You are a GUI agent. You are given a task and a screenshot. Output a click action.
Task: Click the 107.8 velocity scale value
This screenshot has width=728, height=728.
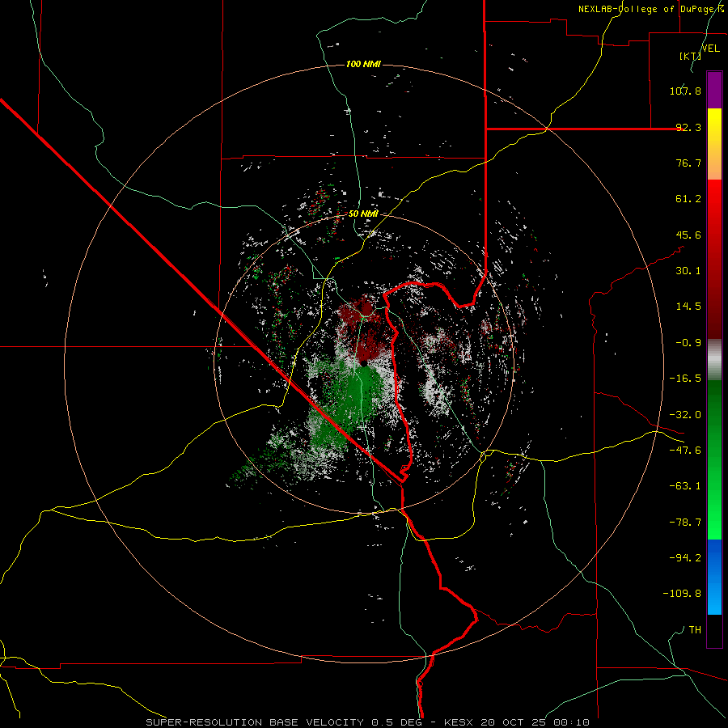pos(685,91)
